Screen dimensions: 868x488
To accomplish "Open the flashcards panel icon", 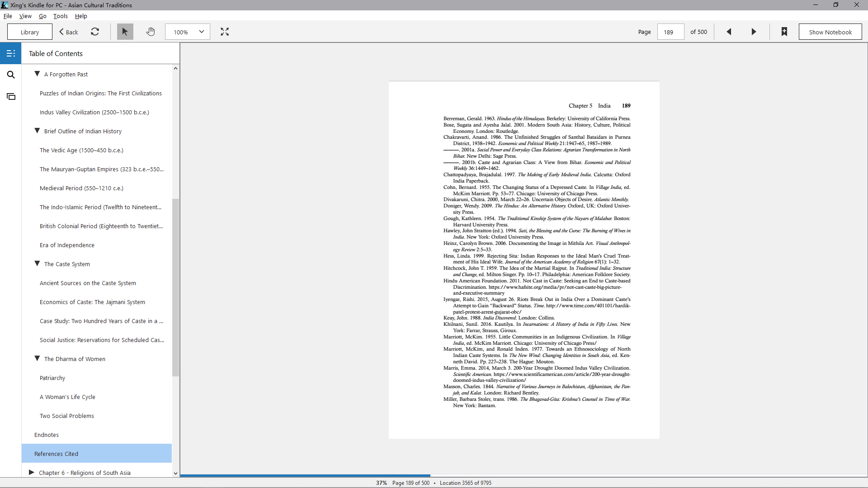I will coord(11,97).
